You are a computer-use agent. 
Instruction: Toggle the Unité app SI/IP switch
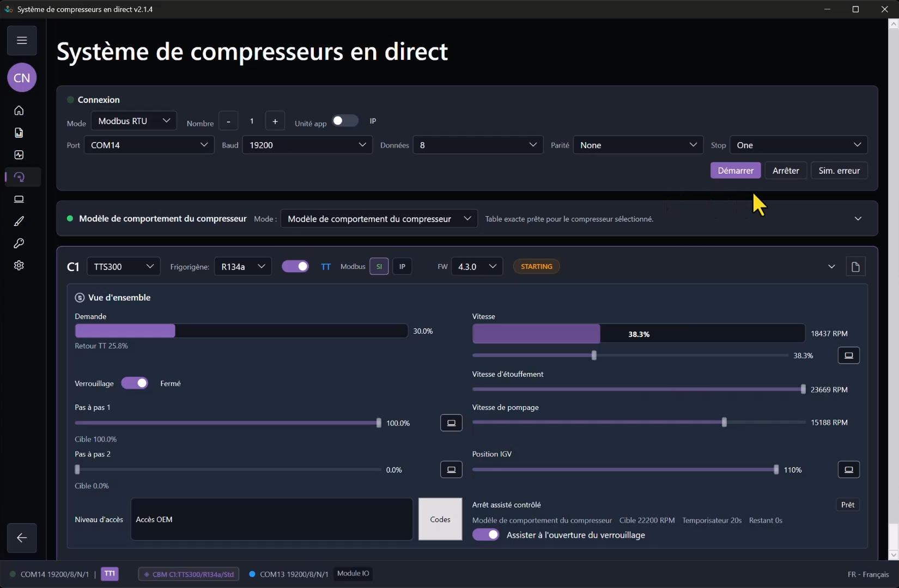pos(345,121)
